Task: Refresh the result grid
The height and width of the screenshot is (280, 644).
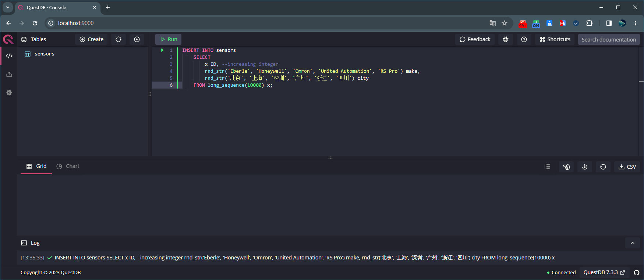Action: 603,167
